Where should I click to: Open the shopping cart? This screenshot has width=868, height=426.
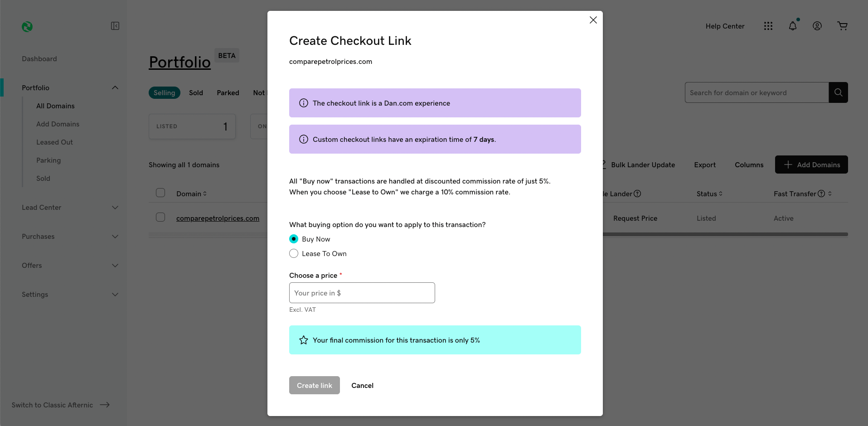[x=842, y=26]
